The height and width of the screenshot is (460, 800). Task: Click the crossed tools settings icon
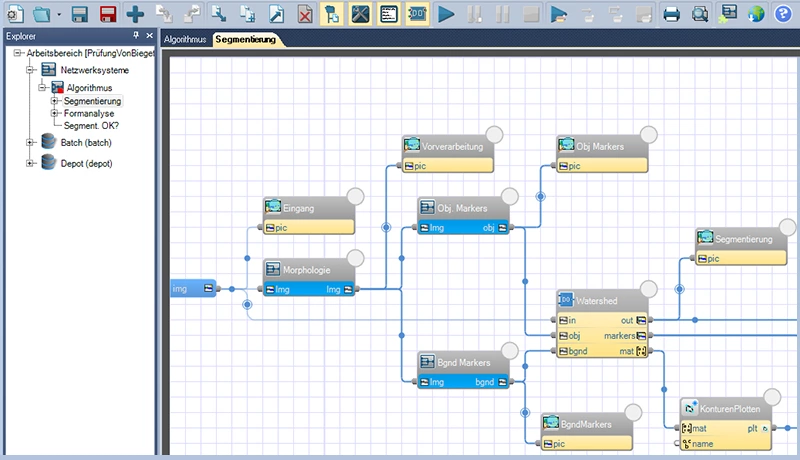(x=362, y=14)
